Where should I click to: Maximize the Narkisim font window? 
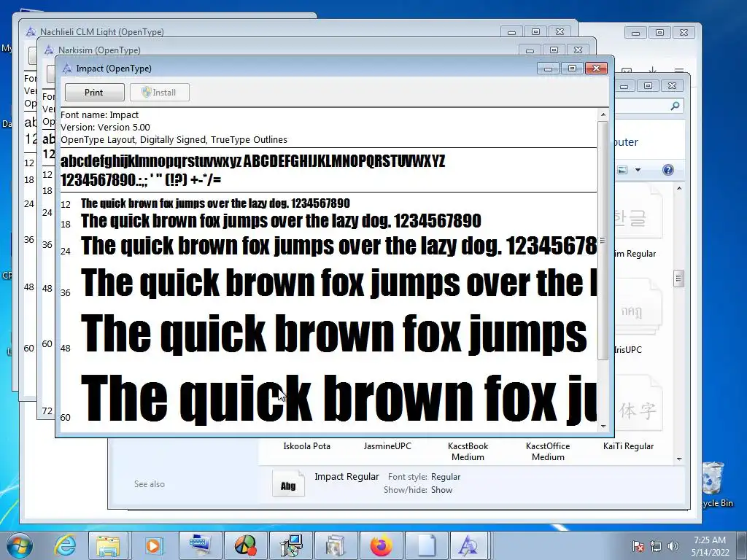coord(554,50)
